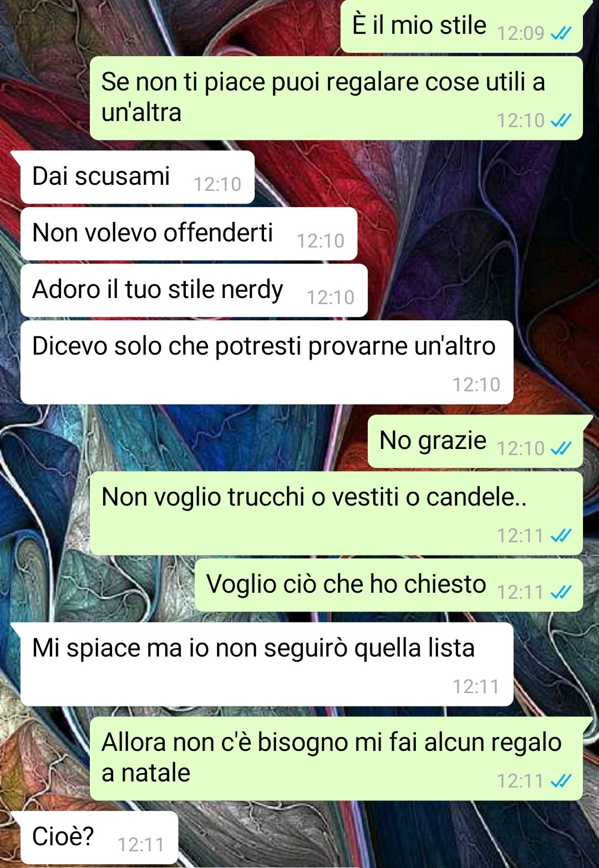The image size is (599, 868).
Task: Select the 'Voglio ciò che ho chiesto' message
Action: click(389, 585)
